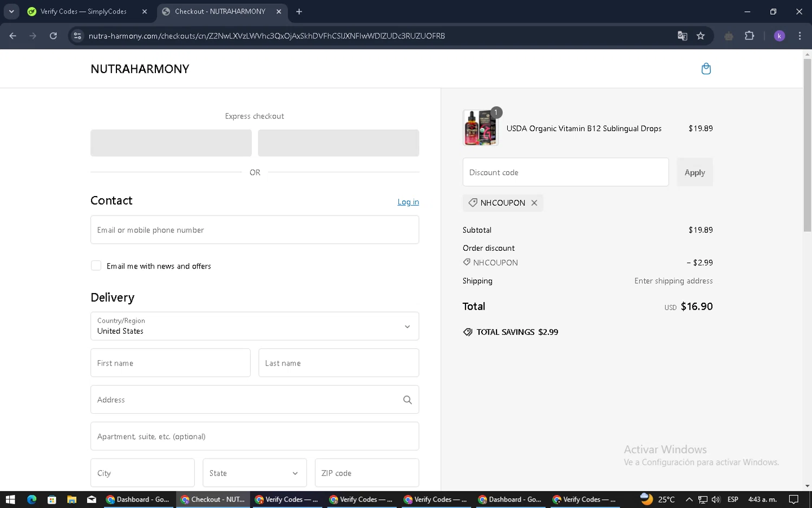Click TOTAL SAVINGS $2.99 text
The width and height of the screenshot is (812, 508).
pyautogui.click(x=517, y=332)
